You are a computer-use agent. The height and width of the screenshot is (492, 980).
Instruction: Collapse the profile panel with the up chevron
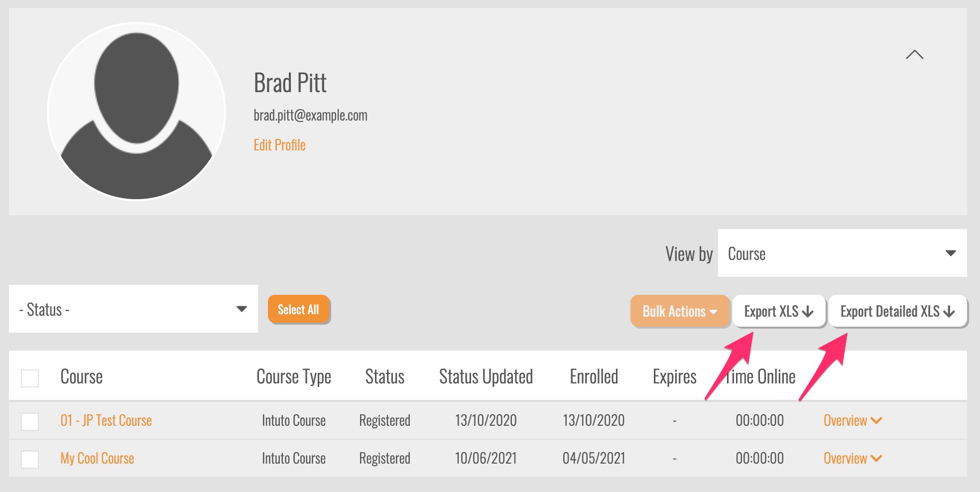(914, 55)
